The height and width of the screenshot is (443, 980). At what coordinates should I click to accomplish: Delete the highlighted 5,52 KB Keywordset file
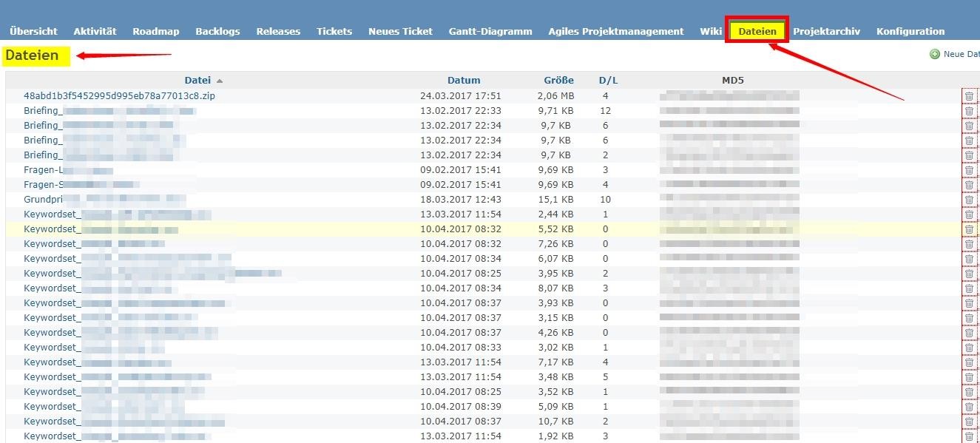969,229
